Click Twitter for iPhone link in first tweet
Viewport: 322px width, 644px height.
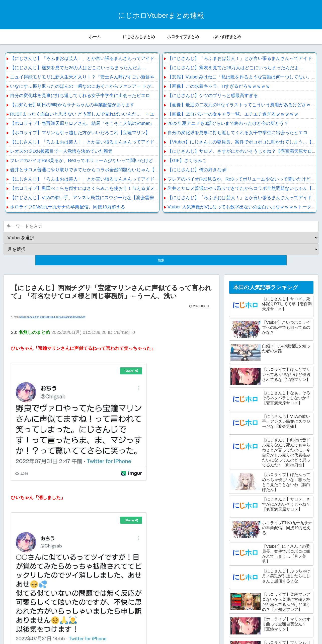(109, 461)
